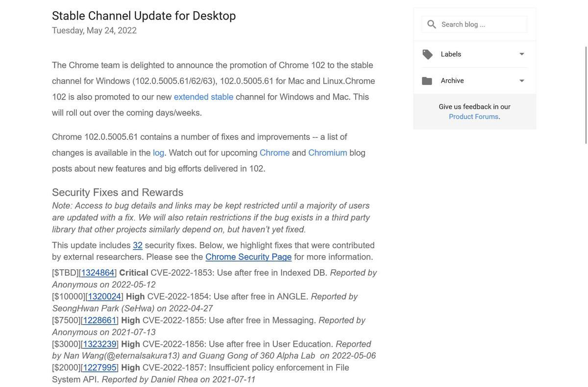Click 'Give us feedback in our' text
The height and width of the screenshot is (387, 588).
click(x=474, y=107)
